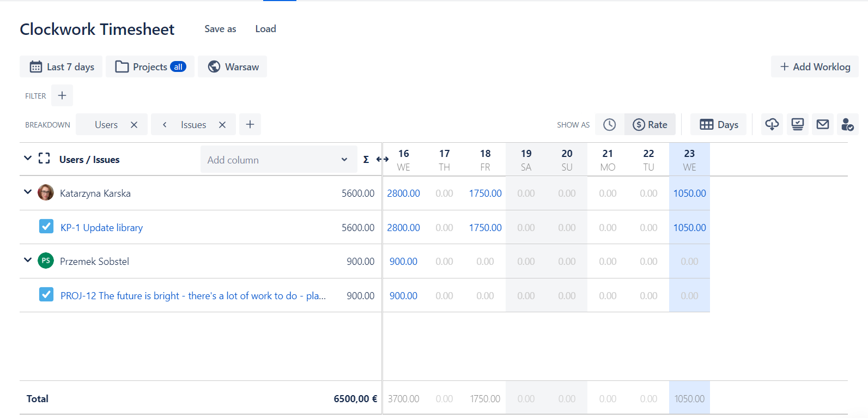
Task: Click the monitor report icon
Action: click(797, 125)
